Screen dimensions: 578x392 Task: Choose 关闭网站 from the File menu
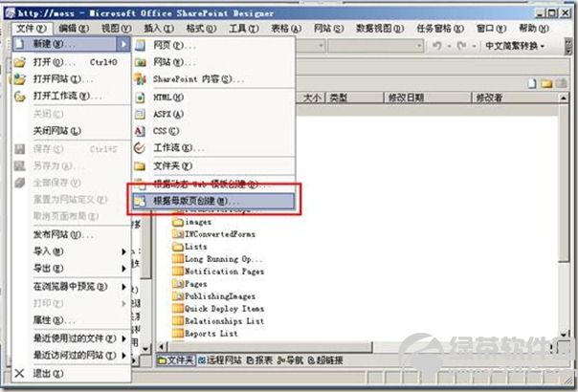[x=57, y=131]
